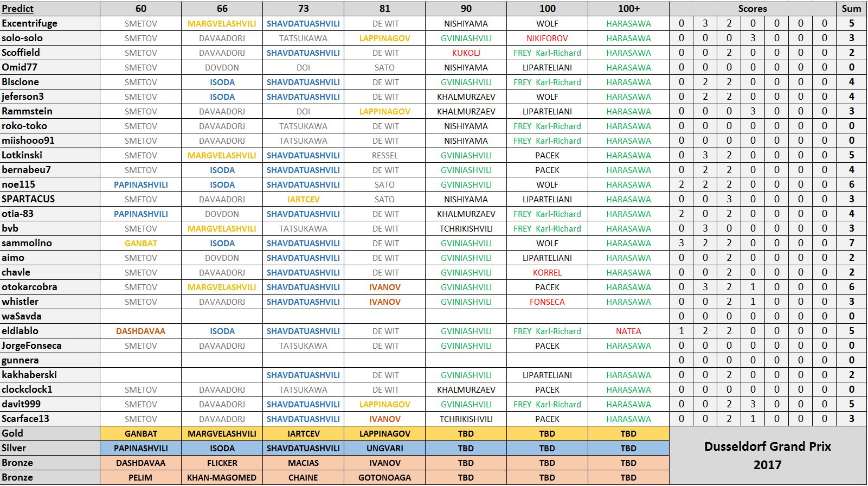Image resolution: width=868 pixels, height=486 pixels.
Task: Select the KORREL cell in chavle row
Action: tap(548, 272)
